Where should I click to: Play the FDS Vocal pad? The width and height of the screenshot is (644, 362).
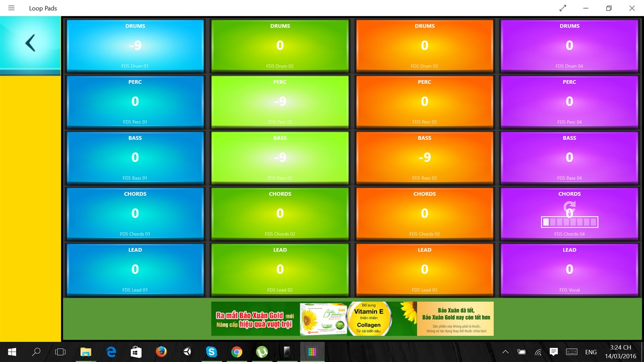[x=569, y=270]
